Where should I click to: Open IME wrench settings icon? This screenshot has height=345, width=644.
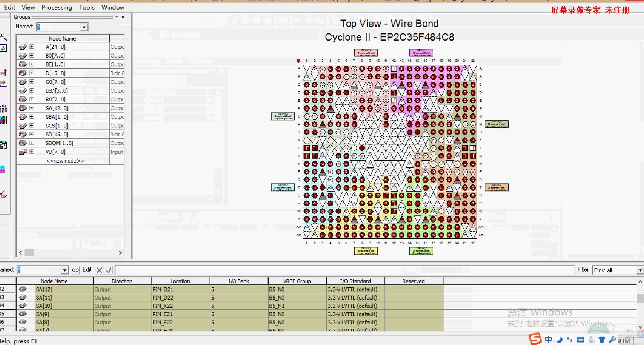[x=612, y=340]
